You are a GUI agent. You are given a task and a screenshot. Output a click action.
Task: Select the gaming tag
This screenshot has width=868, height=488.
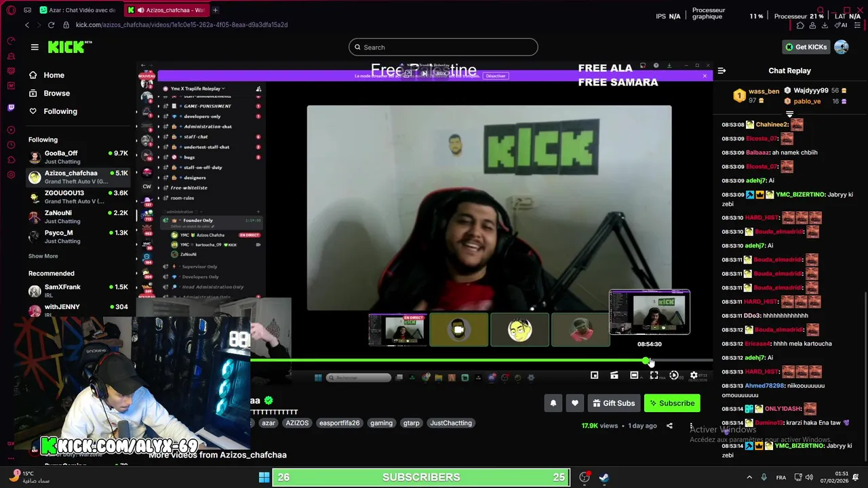pos(381,423)
